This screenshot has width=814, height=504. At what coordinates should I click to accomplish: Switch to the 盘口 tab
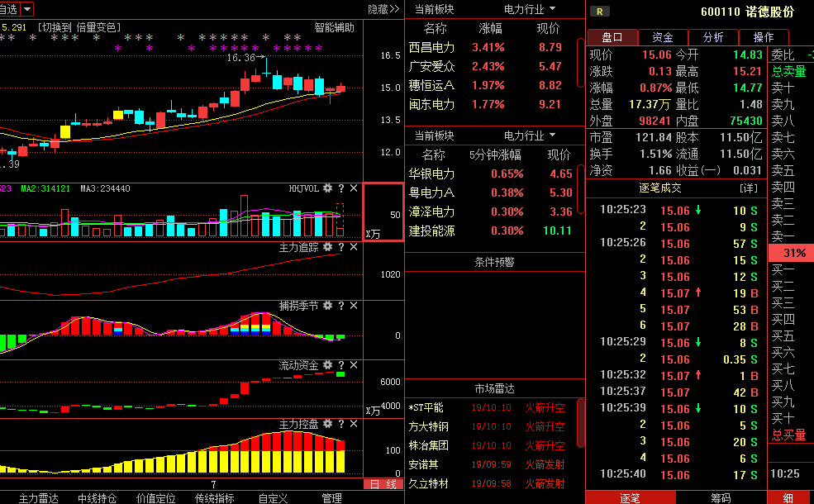pyautogui.click(x=612, y=37)
